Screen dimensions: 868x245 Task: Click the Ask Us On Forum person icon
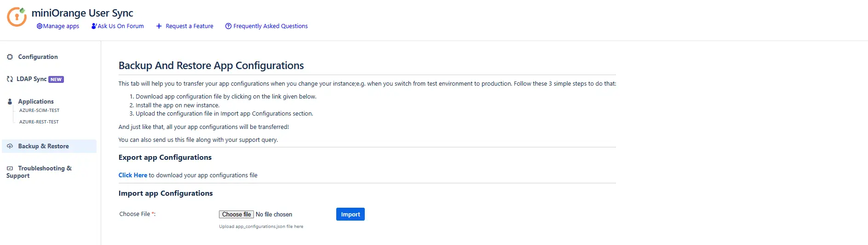94,26
